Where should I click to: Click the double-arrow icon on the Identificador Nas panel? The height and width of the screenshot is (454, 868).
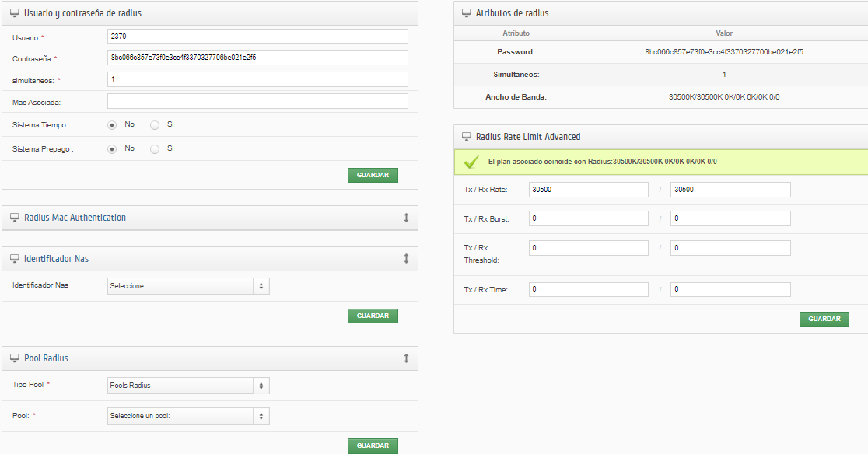click(x=405, y=258)
